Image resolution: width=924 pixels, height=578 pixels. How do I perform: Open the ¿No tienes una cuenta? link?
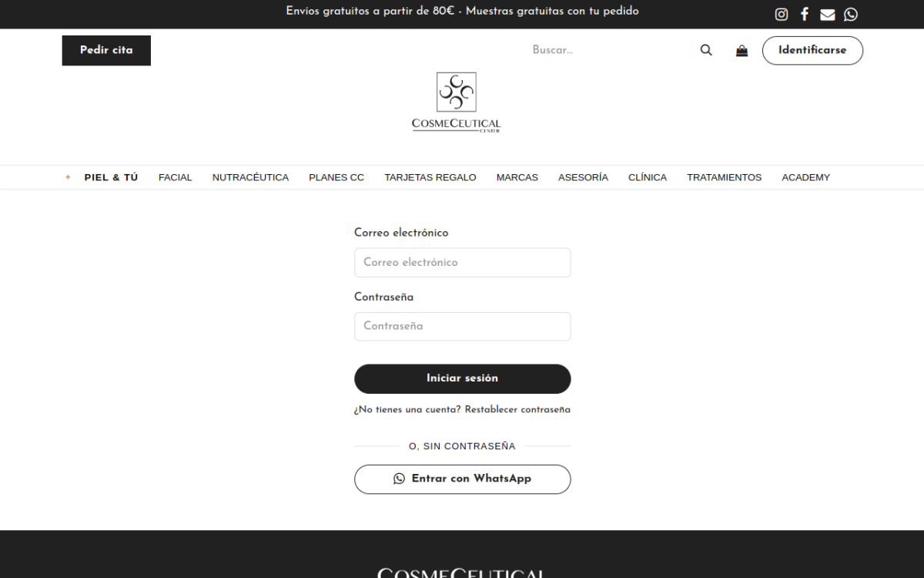[407, 410]
